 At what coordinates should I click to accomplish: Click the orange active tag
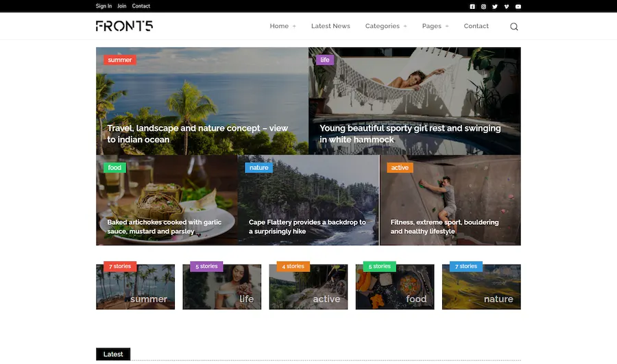tap(400, 168)
